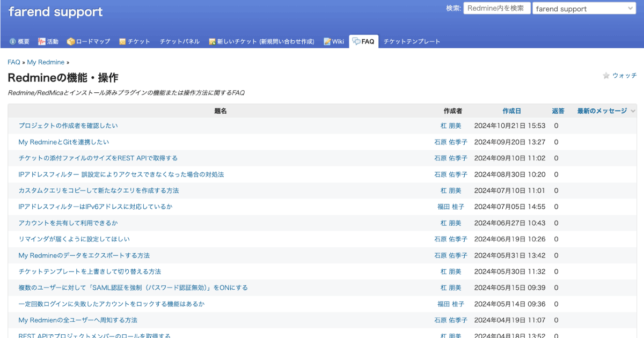Click the date 2024年09月20日 13:27

click(x=510, y=142)
